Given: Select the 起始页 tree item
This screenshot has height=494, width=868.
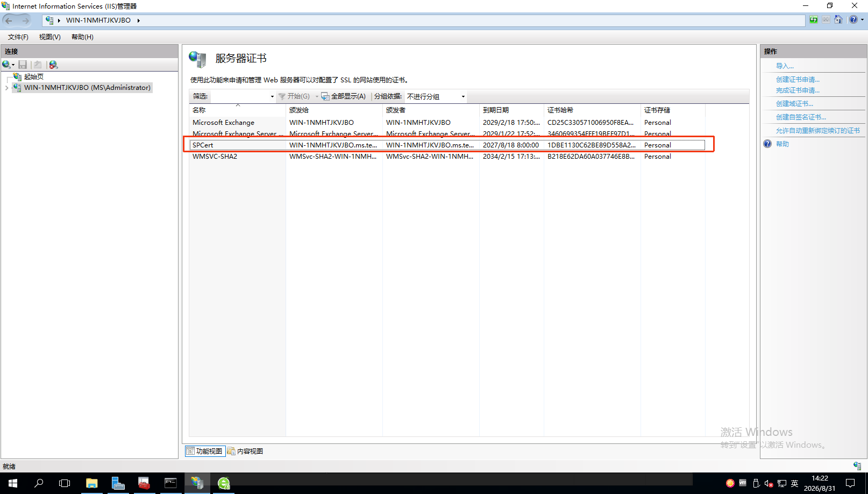Looking at the screenshot, I should point(33,76).
